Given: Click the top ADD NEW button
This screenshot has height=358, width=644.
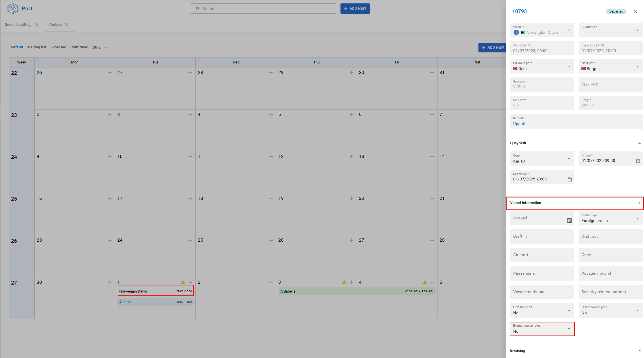Looking at the screenshot, I should click(355, 9).
